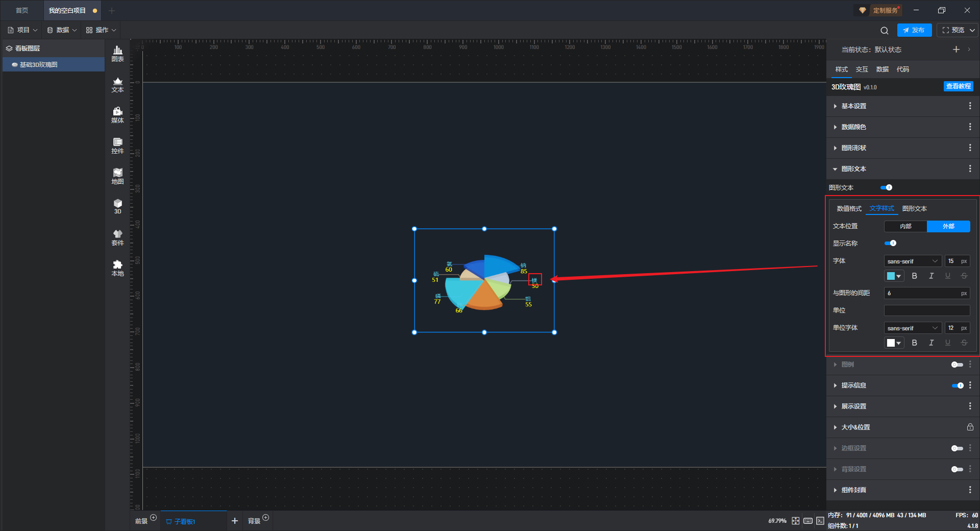This screenshot has height=531, width=980.
Task: Toggle the 图形文本 switch
Action: [887, 187]
